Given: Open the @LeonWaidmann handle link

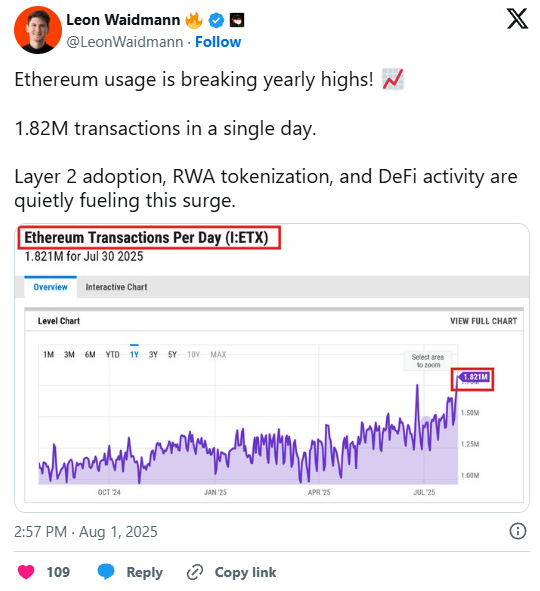Looking at the screenshot, I should pyautogui.click(x=125, y=42).
